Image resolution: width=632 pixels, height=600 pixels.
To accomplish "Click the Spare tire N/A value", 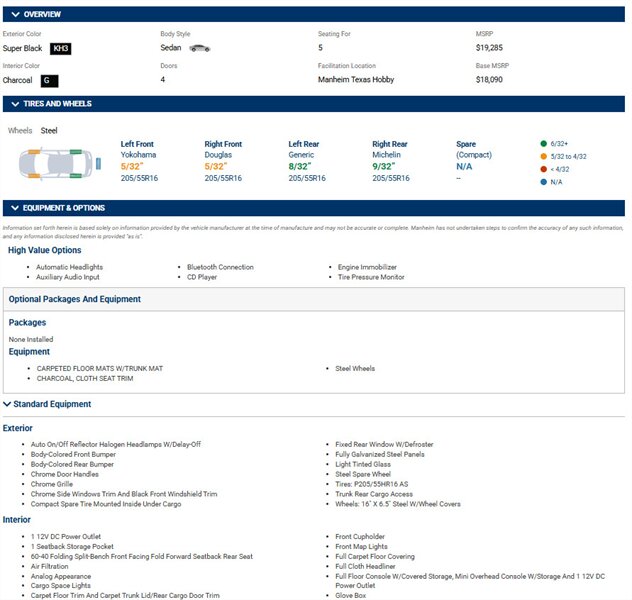I will pyautogui.click(x=464, y=167).
